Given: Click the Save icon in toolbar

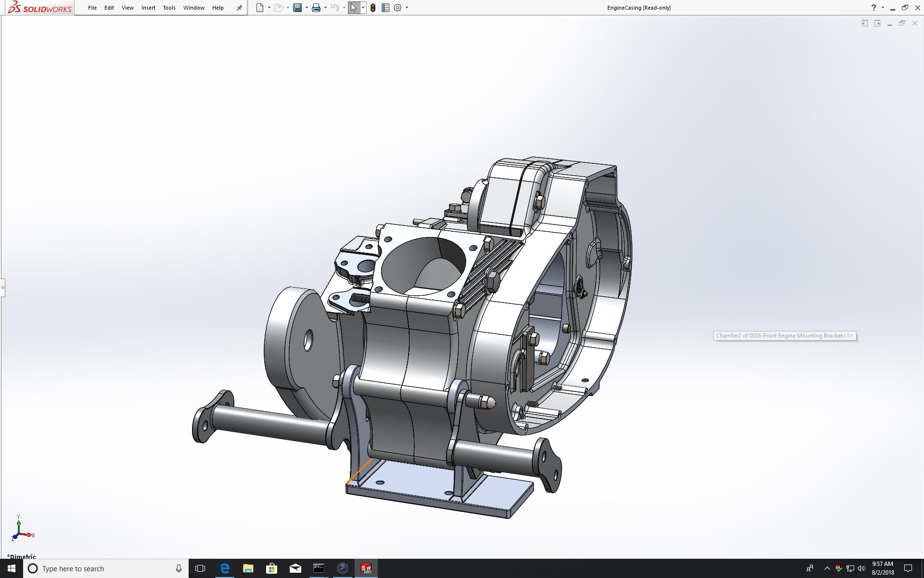Looking at the screenshot, I should [297, 8].
